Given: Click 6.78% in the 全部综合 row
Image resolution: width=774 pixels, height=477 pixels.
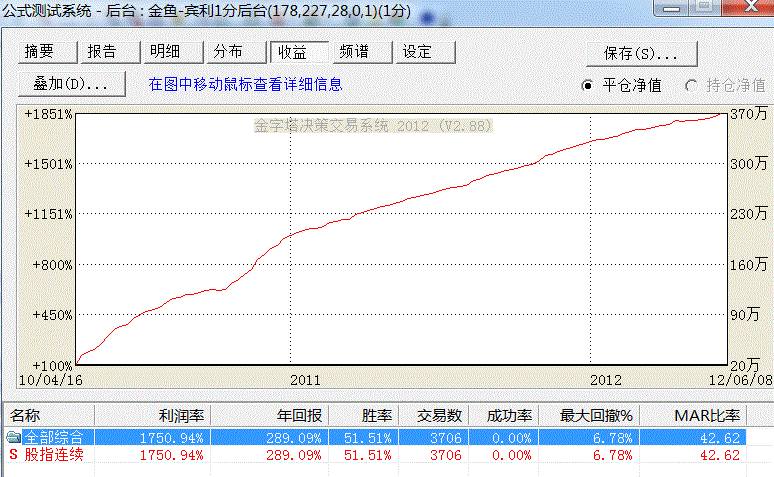Looking at the screenshot, I should point(612,438).
